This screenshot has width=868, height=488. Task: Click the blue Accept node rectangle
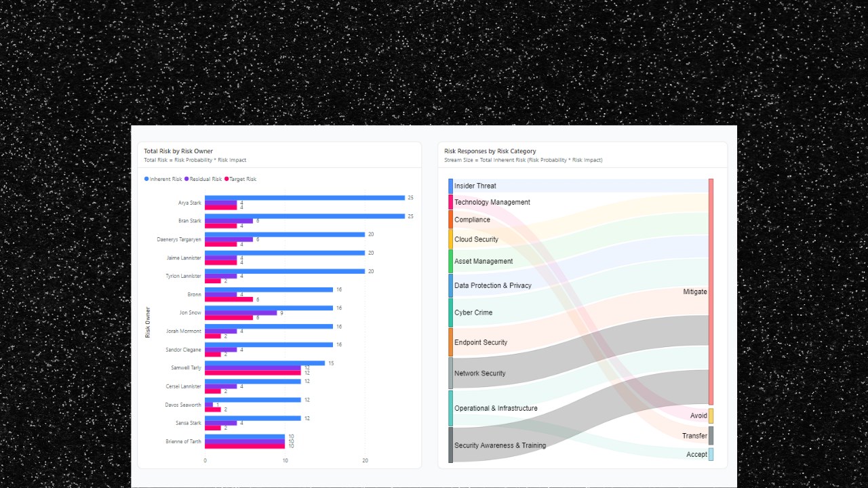[x=711, y=454]
